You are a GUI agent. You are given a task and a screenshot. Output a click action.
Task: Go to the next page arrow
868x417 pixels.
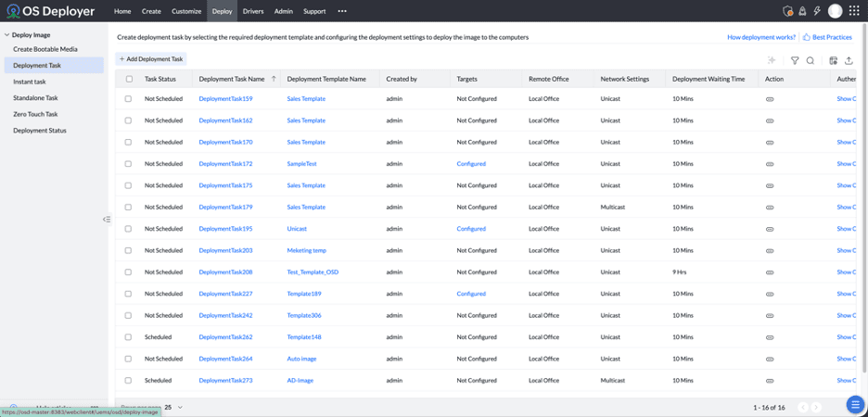(x=815, y=408)
